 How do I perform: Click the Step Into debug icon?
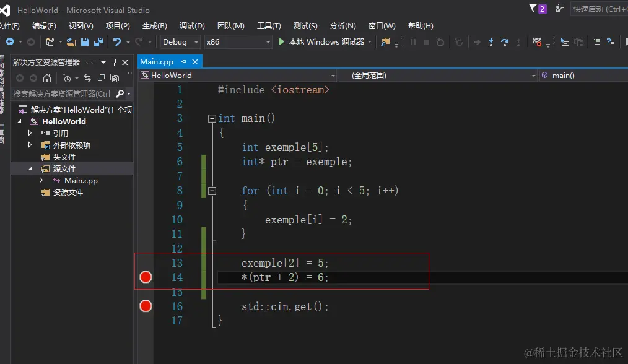tap(491, 42)
